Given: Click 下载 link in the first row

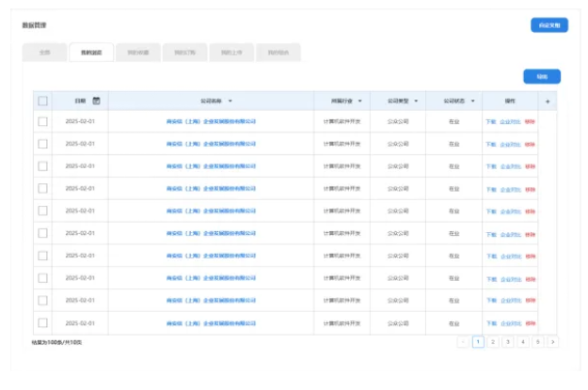Looking at the screenshot, I should (490, 121).
